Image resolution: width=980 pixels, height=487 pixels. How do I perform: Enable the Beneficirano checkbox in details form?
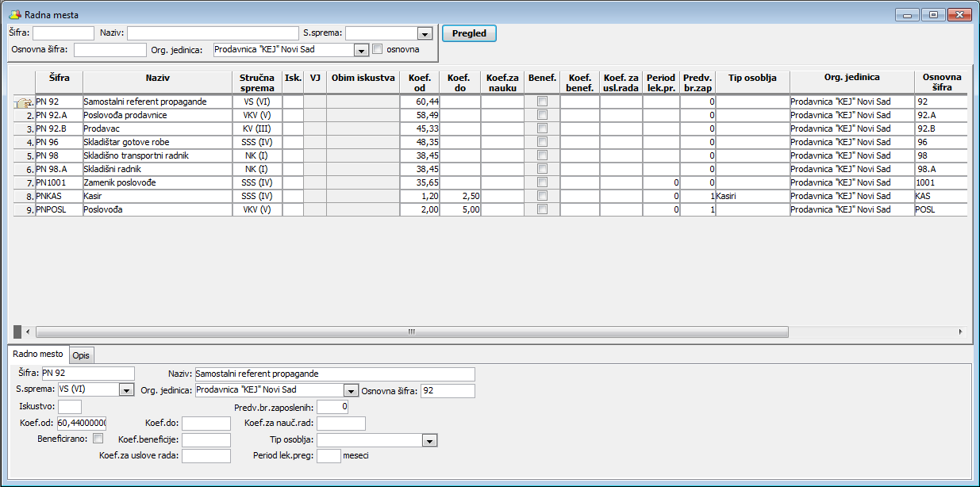tap(98, 439)
